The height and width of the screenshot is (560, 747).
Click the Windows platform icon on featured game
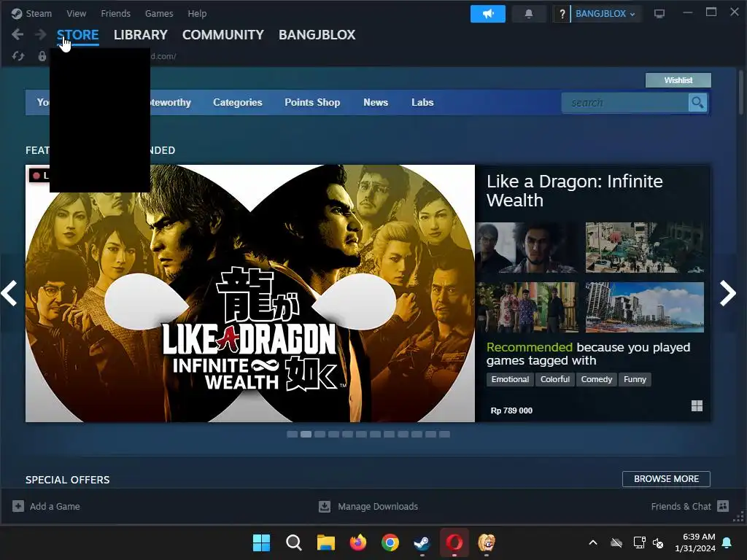(x=697, y=405)
